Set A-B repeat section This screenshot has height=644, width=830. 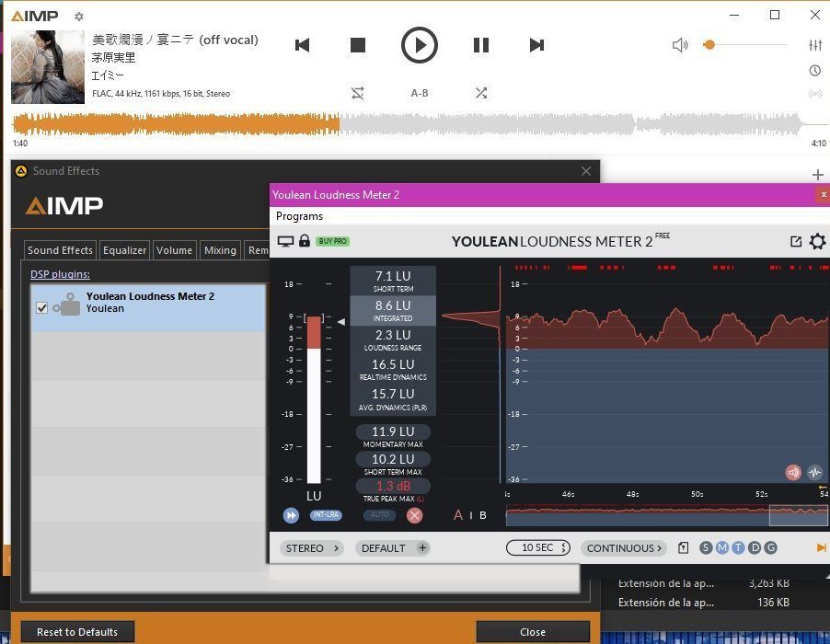point(420,93)
